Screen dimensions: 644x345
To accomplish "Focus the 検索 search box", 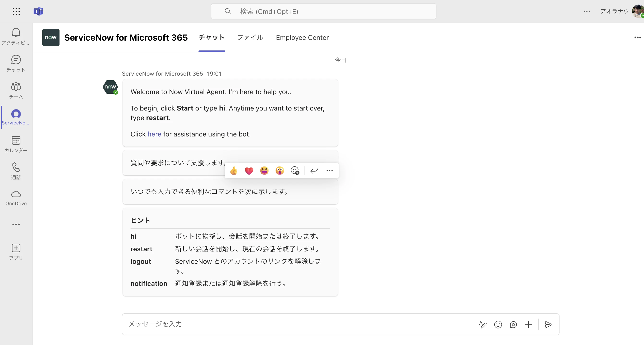I will point(323,11).
